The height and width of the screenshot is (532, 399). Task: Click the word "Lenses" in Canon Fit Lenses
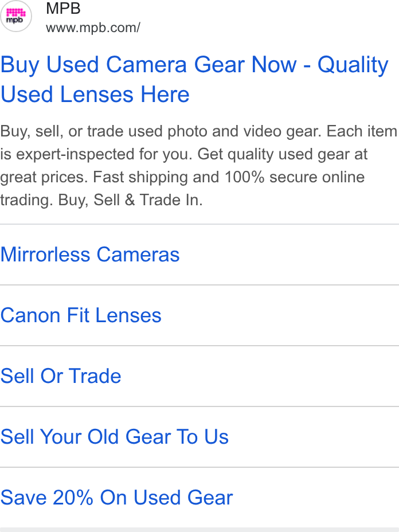128,315
